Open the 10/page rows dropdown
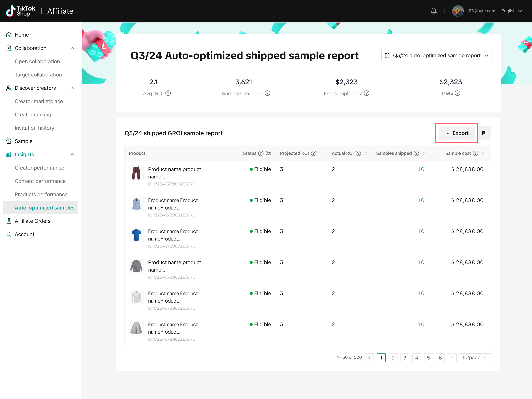 [475, 358]
